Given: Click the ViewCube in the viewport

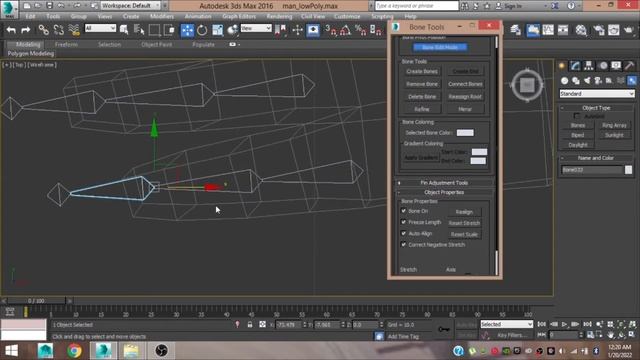Looking at the screenshot, I should tap(527, 85).
